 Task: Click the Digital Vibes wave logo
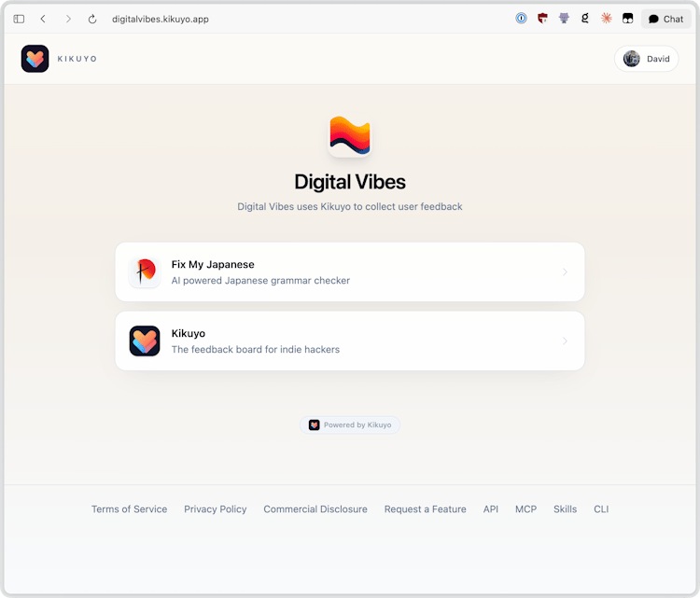tap(350, 136)
